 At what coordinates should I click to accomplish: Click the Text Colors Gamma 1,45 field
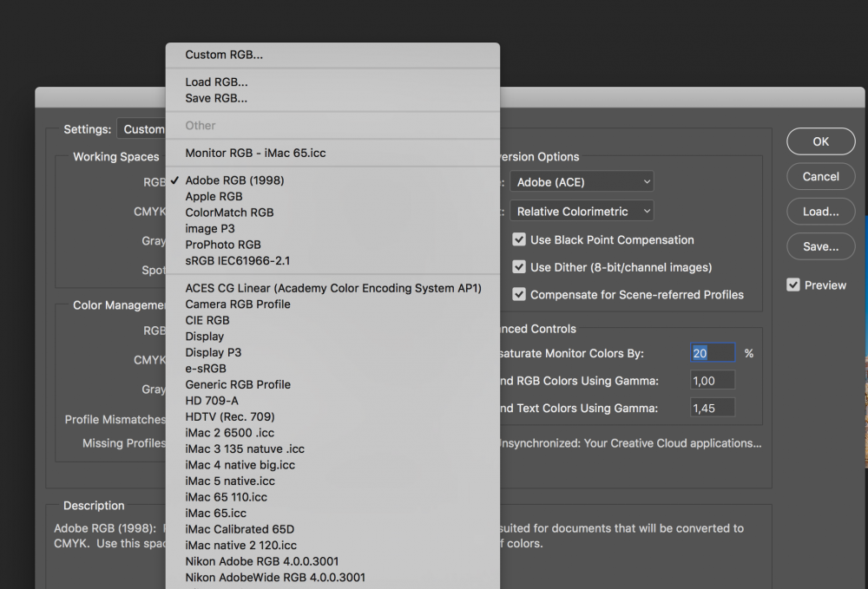coord(713,409)
